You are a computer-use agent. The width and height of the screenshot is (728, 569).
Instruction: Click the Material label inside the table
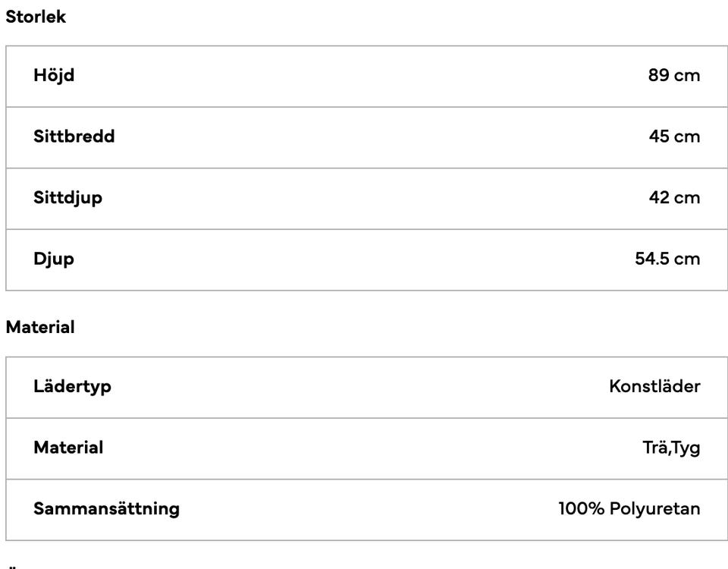click(x=68, y=448)
